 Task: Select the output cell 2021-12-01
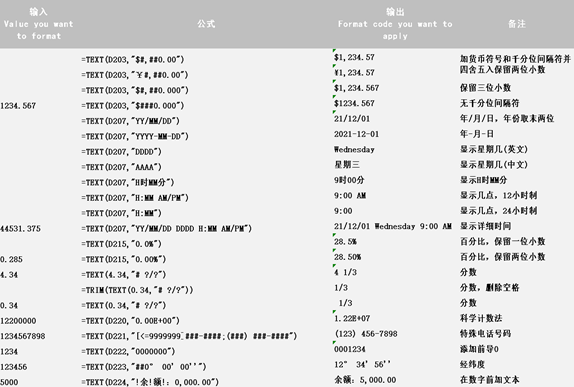coord(357,134)
